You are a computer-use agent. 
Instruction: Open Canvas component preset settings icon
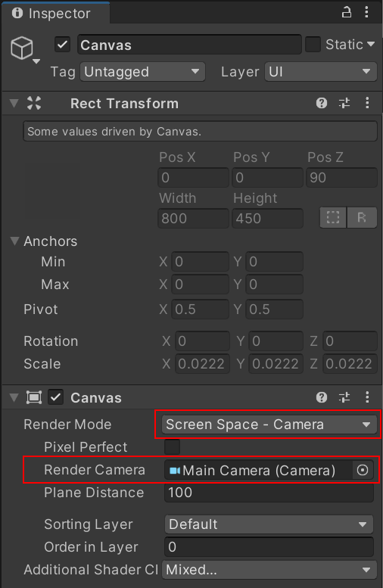pos(344,397)
